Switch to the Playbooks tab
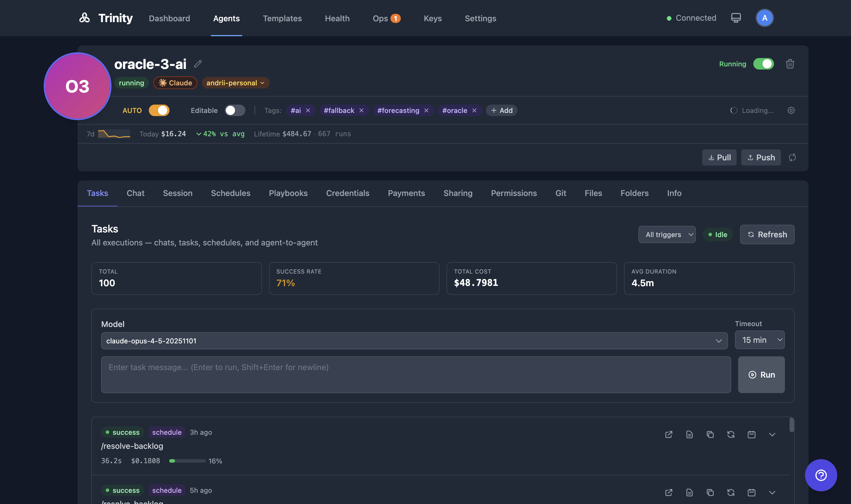This screenshot has height=504, width=851. pyautogui.click(x=288, y=193)
